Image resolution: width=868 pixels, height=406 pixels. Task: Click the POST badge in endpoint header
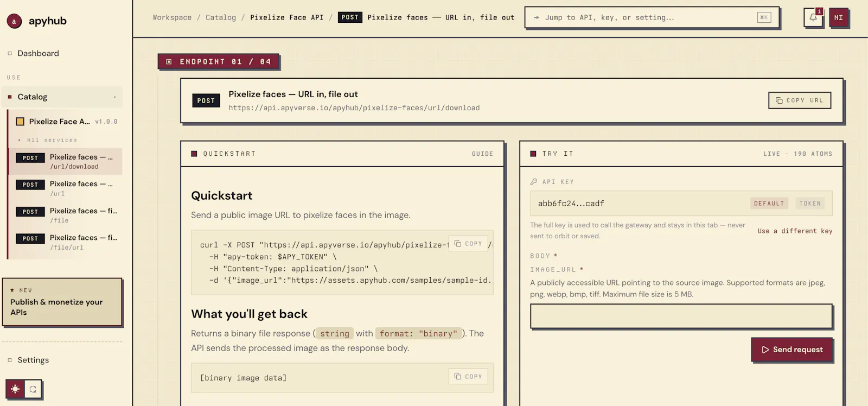click(206, 100)
